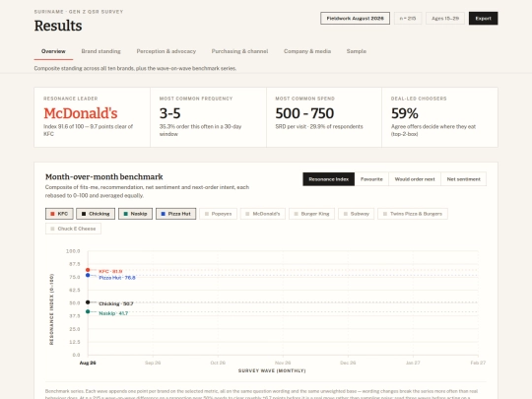The image size is (532, 399).
Task: Switch metric to Favourite
Action: point(371,179)
